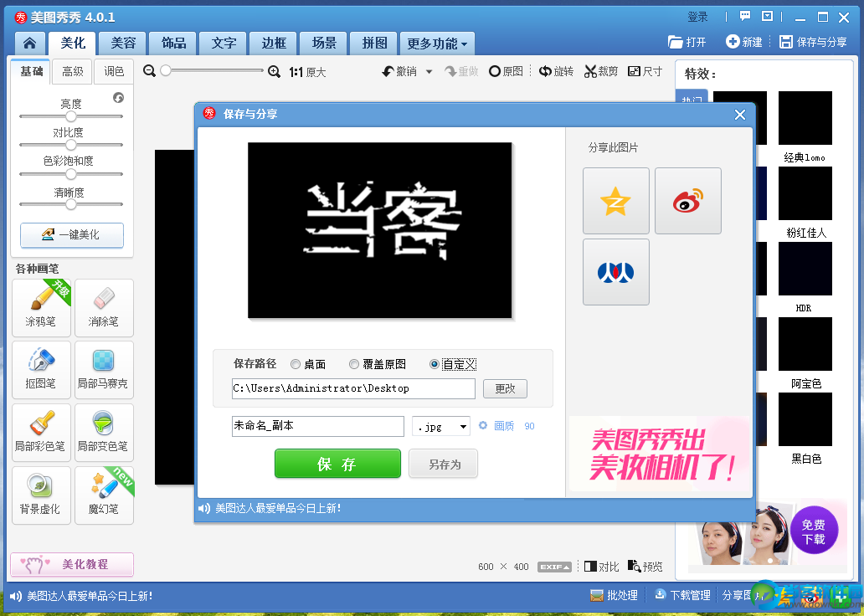Go to the home tab icon
Screen dimensions: 864x616
pos(30,44)
